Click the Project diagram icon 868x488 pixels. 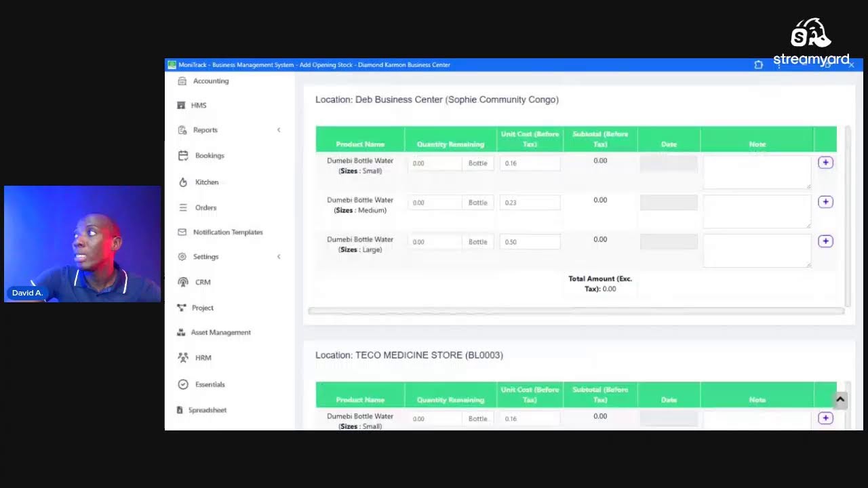point(181,308)
